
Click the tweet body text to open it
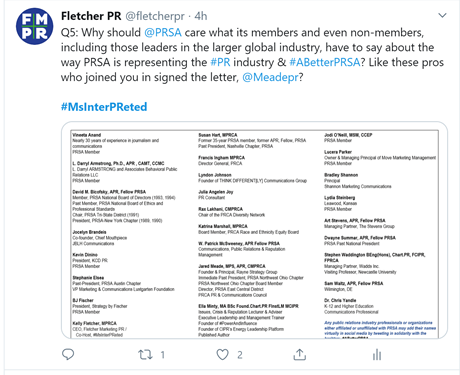(x=252, y=55)
